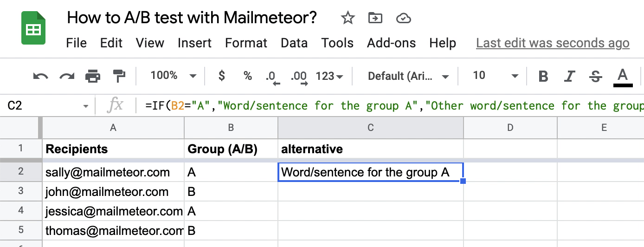Select group cell A in sally's row
This screenshot has width=644, height=247.
pos(231,172)
